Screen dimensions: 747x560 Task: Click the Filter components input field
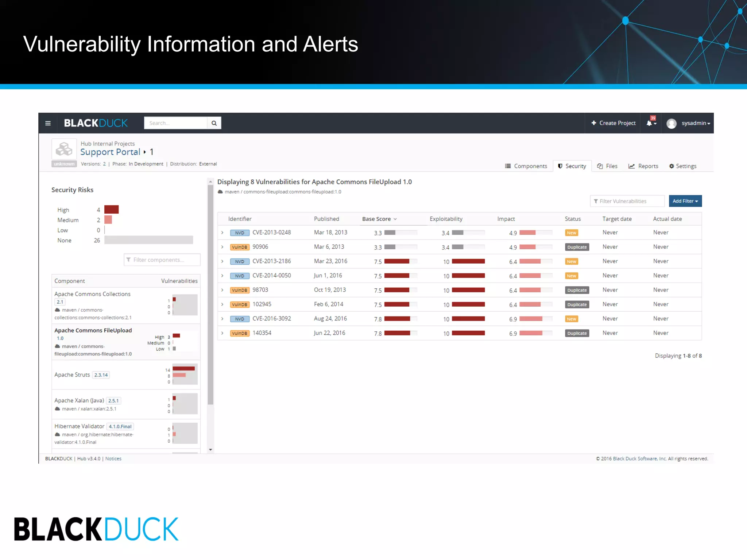tap(162, 260)
